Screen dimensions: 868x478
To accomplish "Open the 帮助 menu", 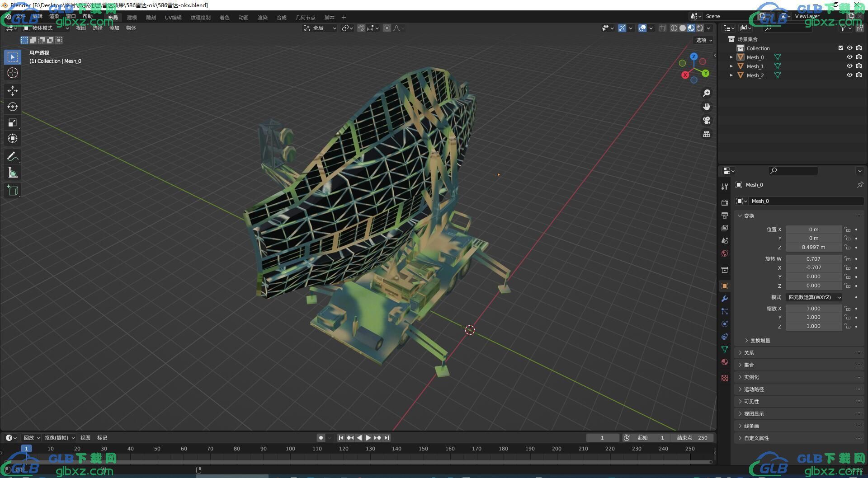I will (x=87, y=17).
